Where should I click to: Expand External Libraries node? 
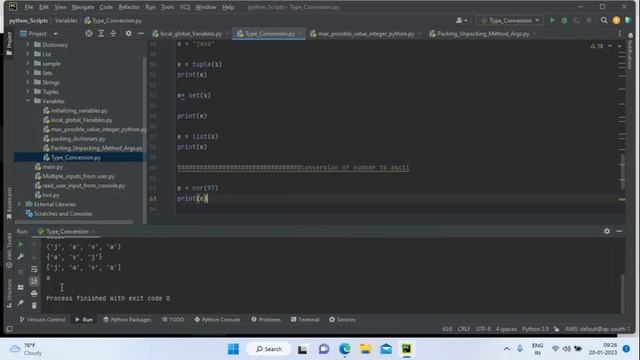(x=19, y=204)
